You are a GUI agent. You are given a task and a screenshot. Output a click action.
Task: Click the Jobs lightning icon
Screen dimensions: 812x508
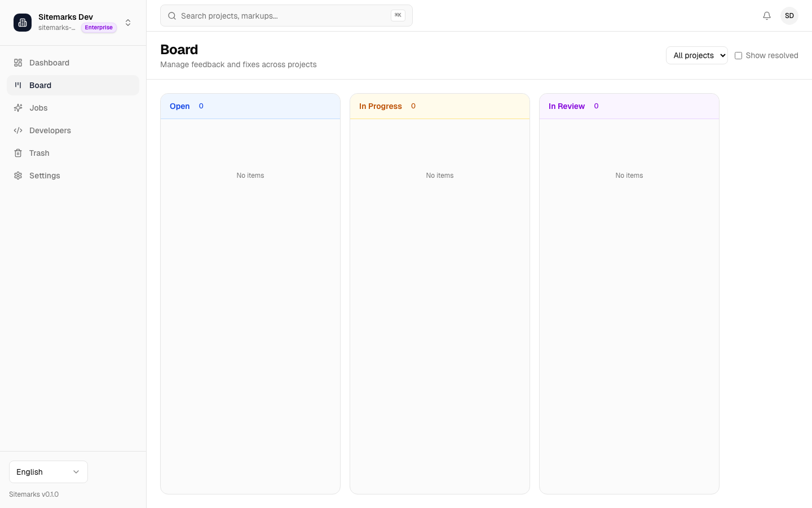tap(18, 108)
